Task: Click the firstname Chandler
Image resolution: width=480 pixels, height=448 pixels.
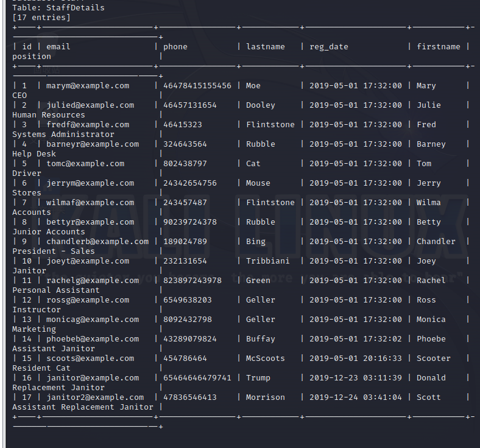Action: pos(436,242)
